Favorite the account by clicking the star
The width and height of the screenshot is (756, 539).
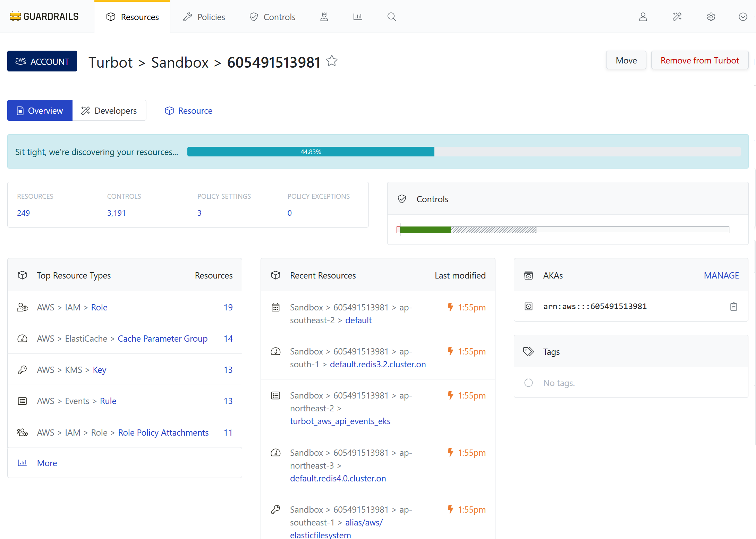click(x=332, y=61)
